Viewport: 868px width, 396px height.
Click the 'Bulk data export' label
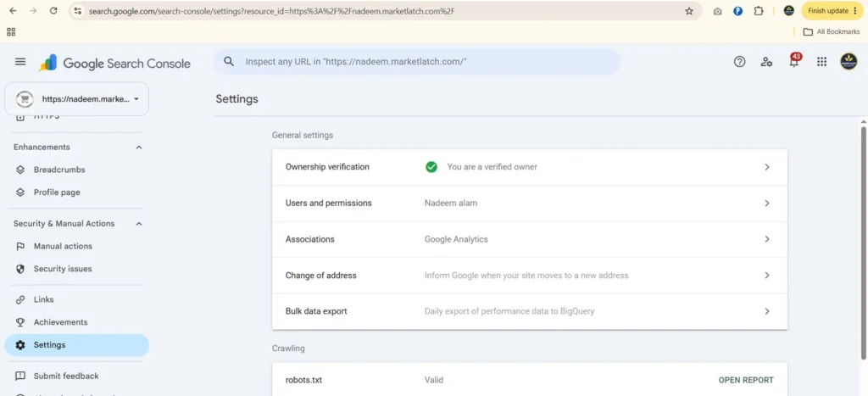(x=316, y=311)
